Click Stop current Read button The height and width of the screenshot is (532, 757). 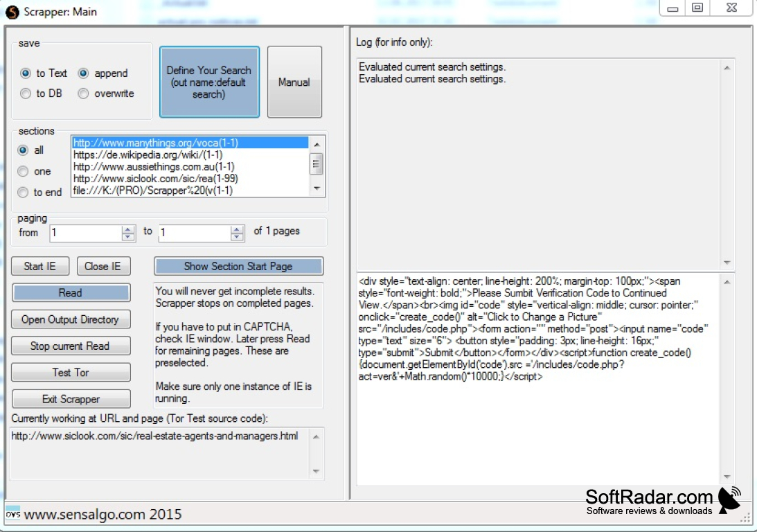(x=71, y=346)
